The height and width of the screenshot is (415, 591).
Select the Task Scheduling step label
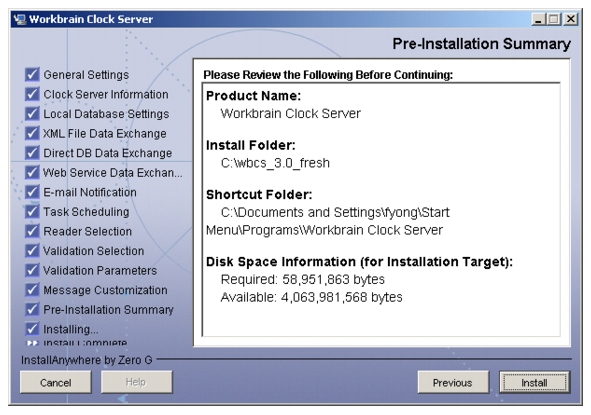86,212
